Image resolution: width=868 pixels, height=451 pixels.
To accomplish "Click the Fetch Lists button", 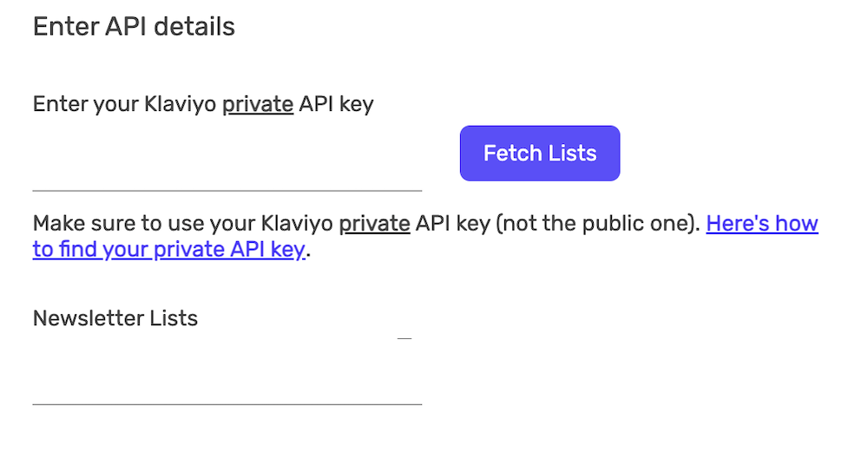I will tap(540, 154).
